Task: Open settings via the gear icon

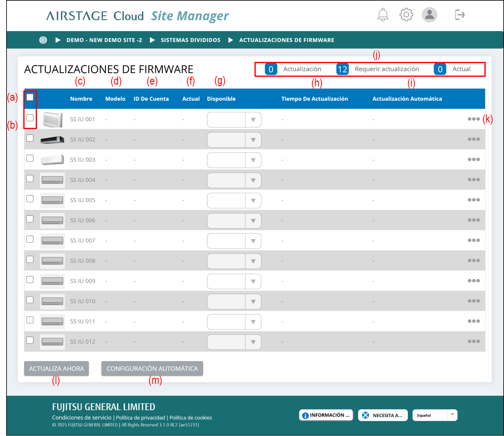Action: [406, 15]
